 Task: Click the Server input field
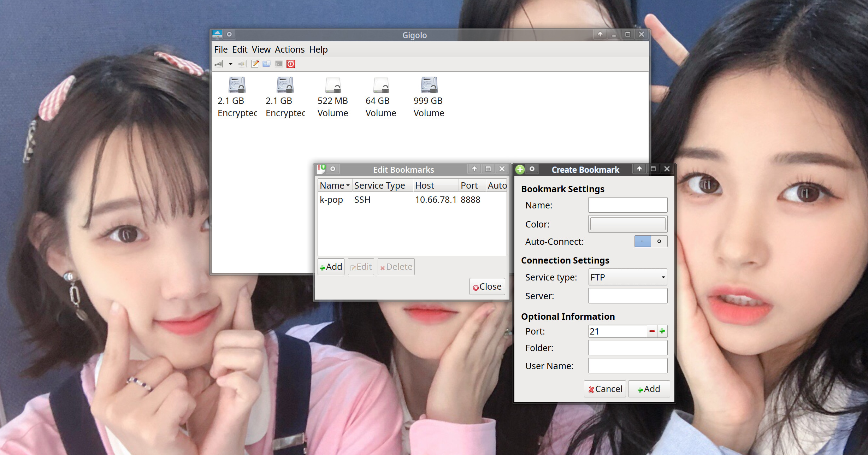[628, 296]
